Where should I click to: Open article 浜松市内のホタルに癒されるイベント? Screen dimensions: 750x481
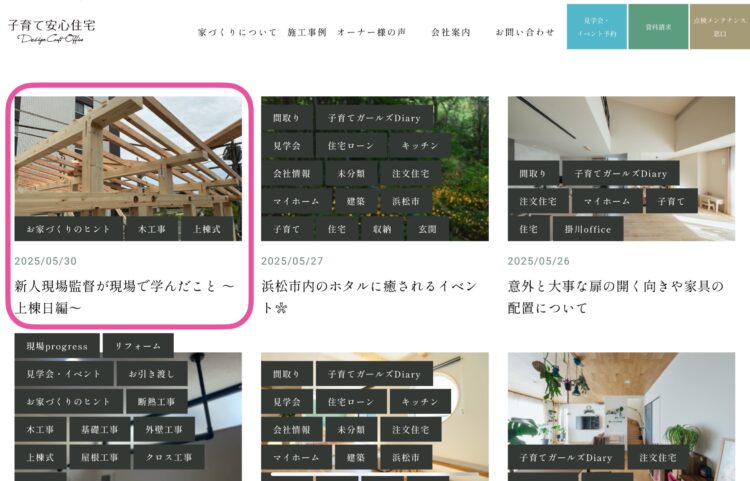click(x=369, y=297)
